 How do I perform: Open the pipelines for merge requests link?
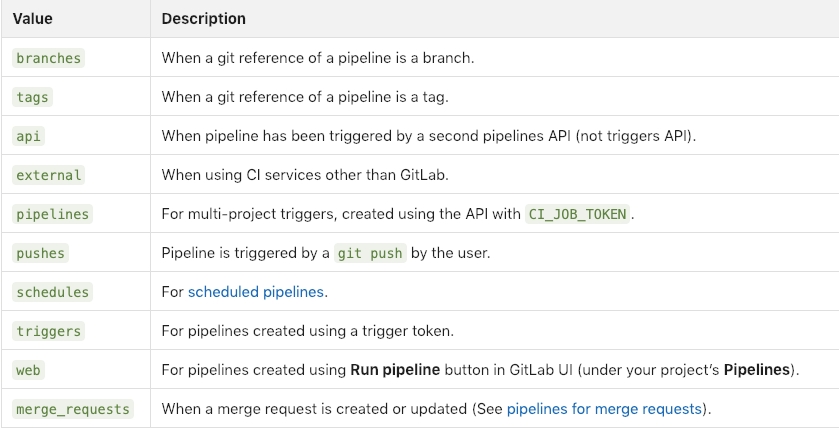[x=604, y=409]
